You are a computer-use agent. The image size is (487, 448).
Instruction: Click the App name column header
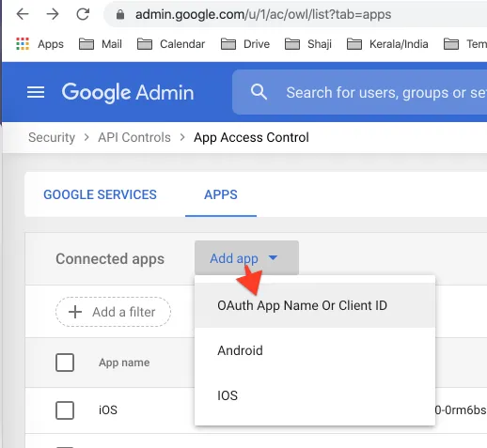(124, 363)
